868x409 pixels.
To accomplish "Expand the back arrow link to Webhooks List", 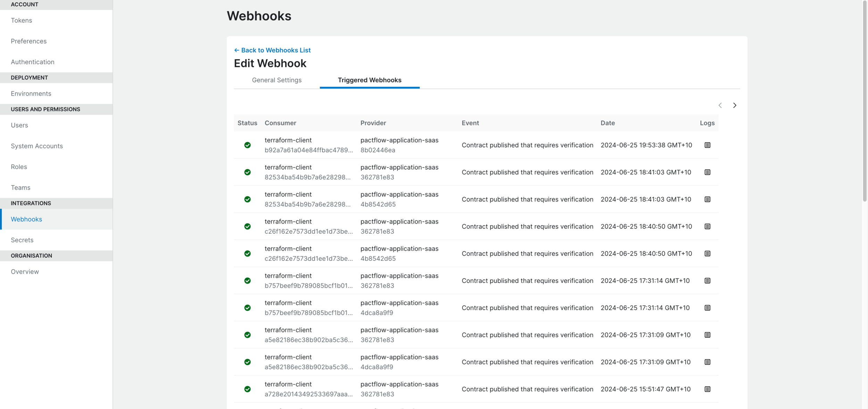I will (237, 50).
